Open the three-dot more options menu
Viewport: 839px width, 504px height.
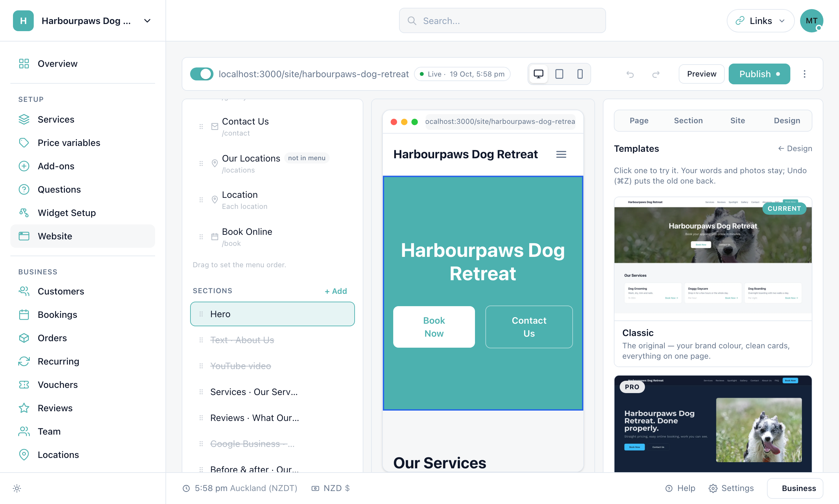[804, 74]
